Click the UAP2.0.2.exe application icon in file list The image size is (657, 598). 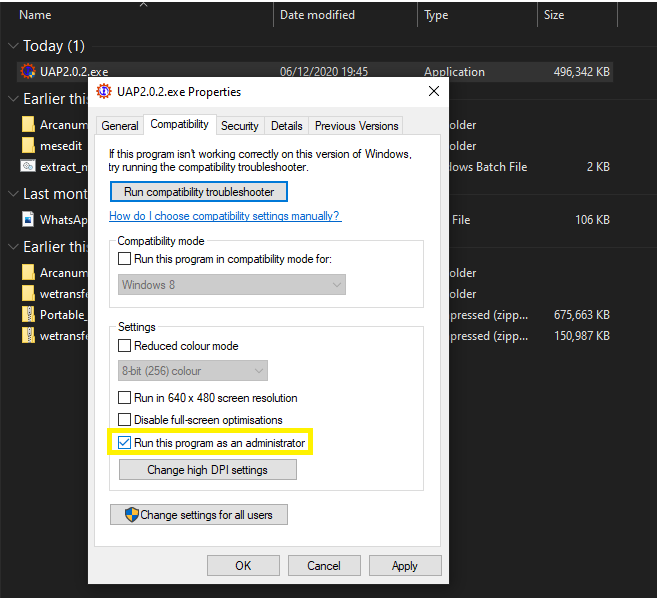pos(28,72)
